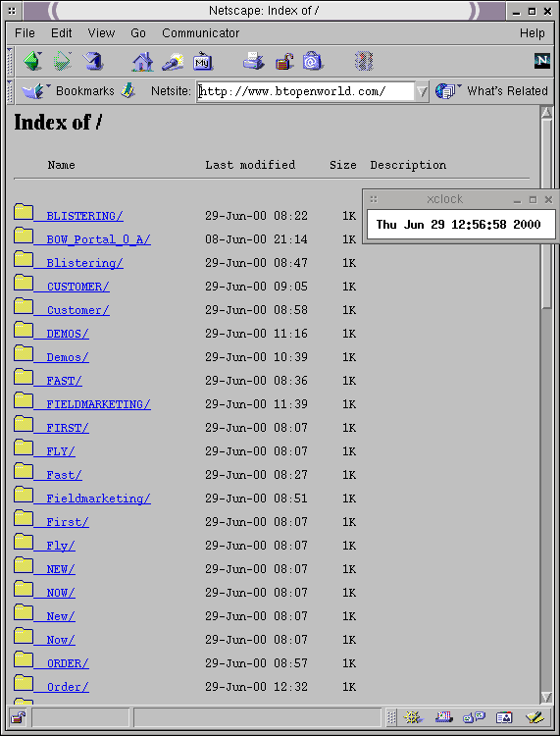This screenshot has height=736, width=560.
Task: Click the status bar security lock icon
Action: (19, 717)
